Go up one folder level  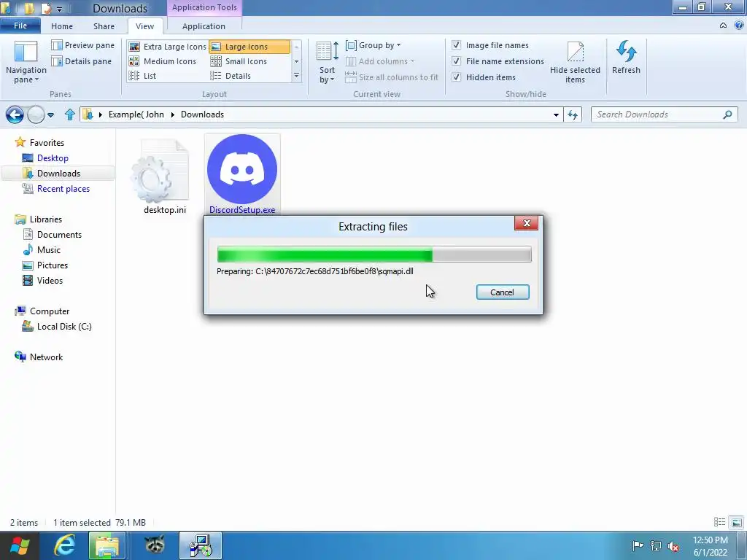tap(70, 114)
